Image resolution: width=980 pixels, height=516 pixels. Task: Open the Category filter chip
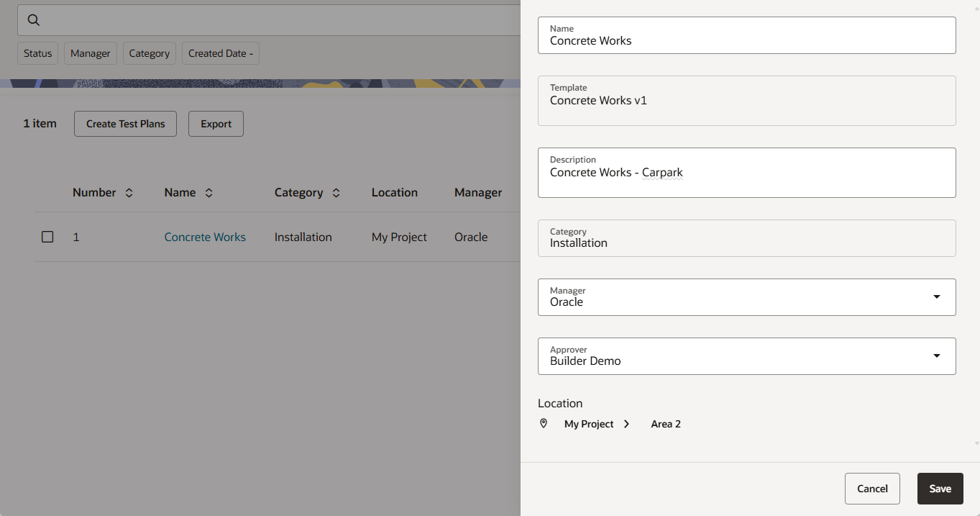pyautogui.click(x=150, y=53)
